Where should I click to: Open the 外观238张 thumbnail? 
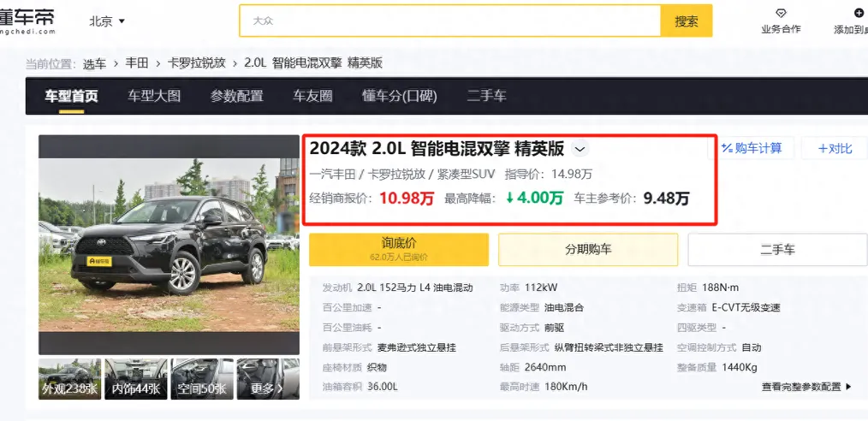tap(69, 379)
